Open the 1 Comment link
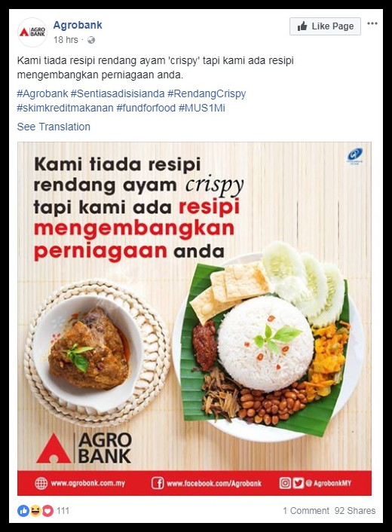 pos(306,511)
